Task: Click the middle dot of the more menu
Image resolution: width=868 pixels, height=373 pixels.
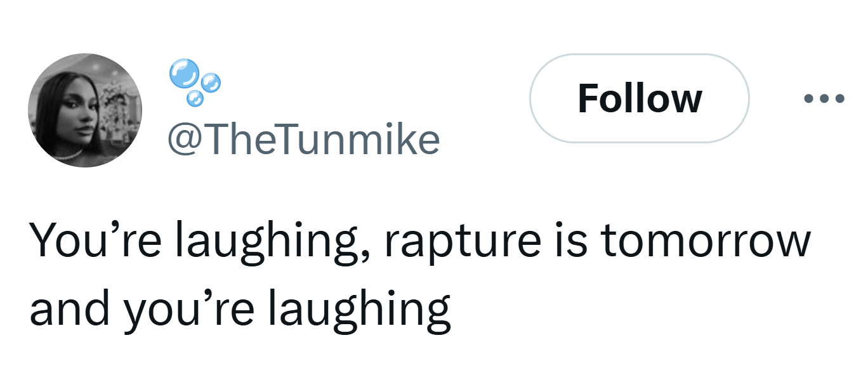Action: pyautogui.click(x=824, y=98)
